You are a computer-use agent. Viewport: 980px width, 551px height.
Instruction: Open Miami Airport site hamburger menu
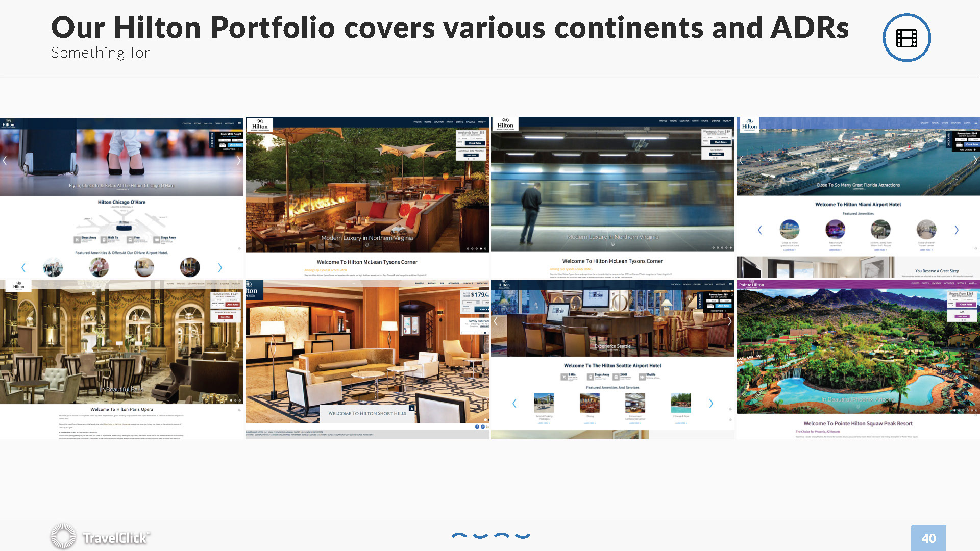click(976, 123)
